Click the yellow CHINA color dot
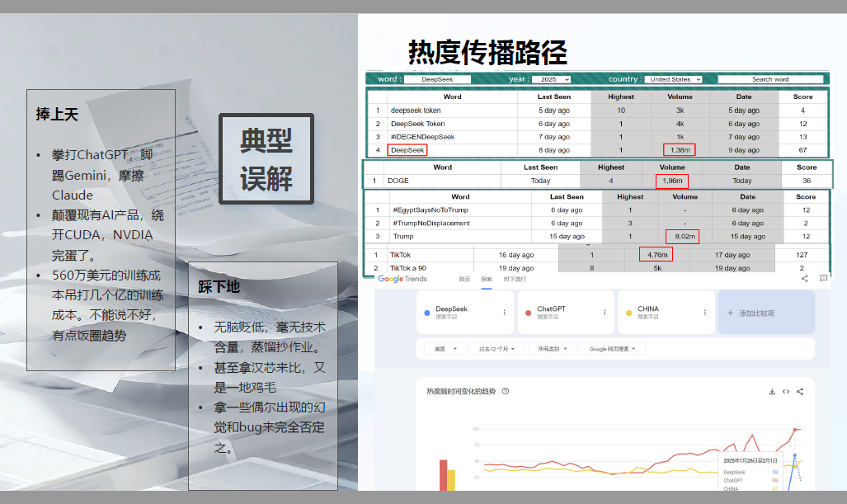 628,313
